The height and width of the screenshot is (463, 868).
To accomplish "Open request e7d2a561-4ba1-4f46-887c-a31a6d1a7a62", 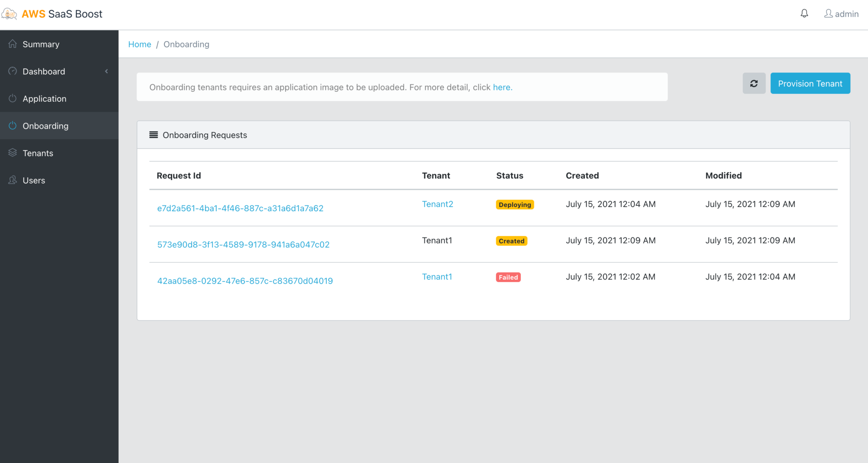I will point(240,208).
